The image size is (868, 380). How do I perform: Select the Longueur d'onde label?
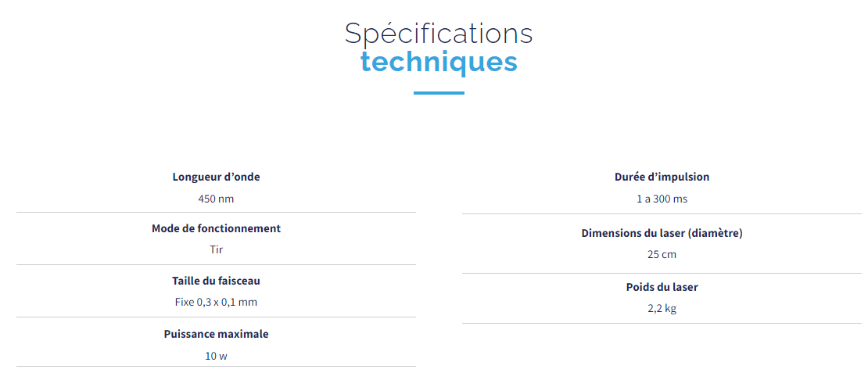[216, 177]
